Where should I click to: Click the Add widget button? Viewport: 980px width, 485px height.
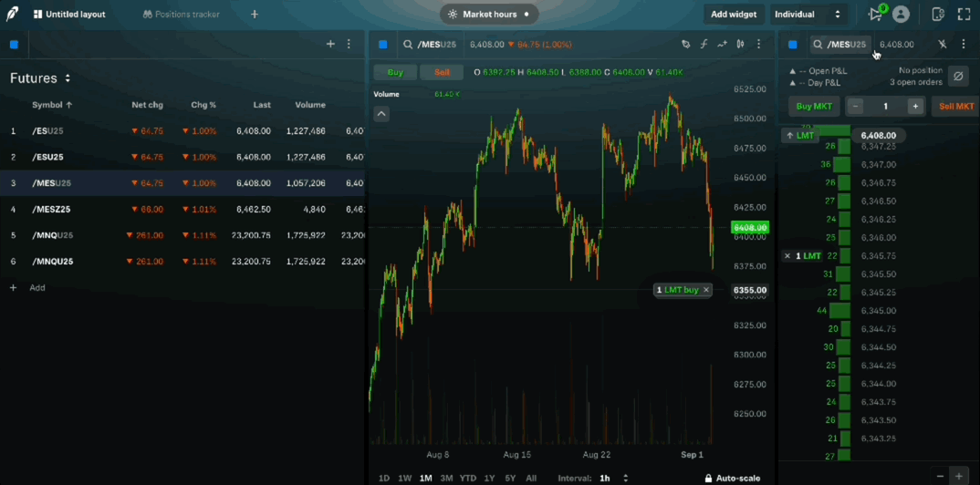tap(733, 14)
